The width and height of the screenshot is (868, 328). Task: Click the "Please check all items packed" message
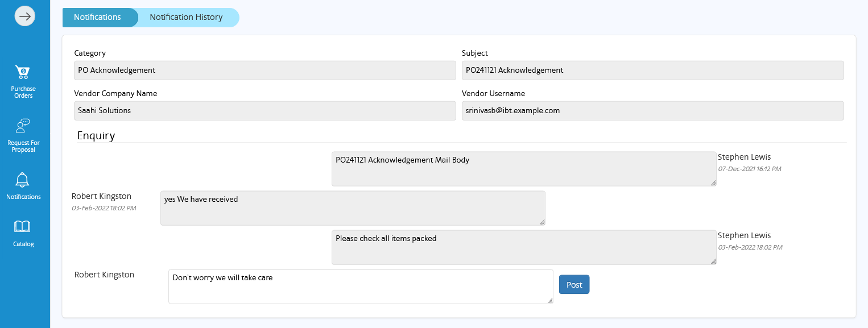pos(523,247)
